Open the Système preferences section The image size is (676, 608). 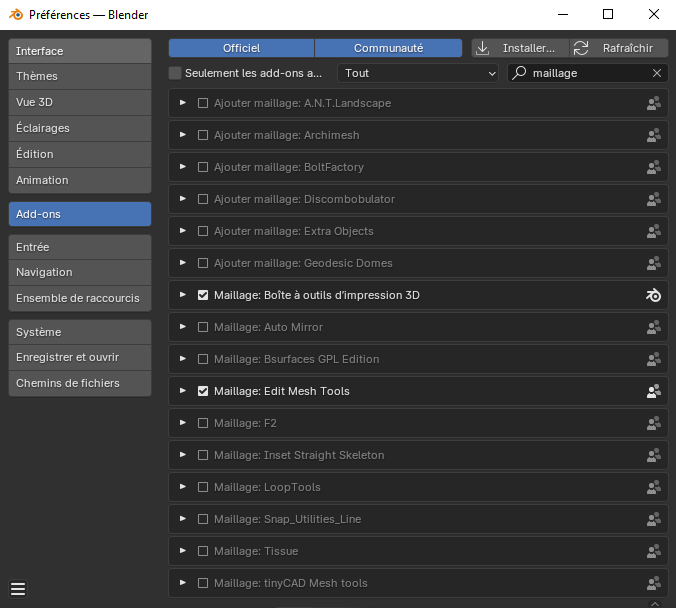80,332
